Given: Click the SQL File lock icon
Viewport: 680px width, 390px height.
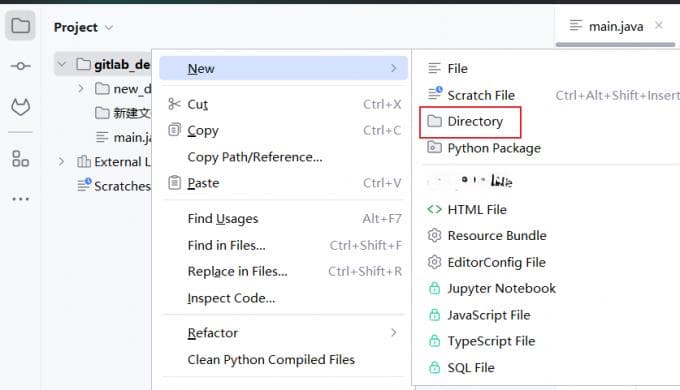Looking at the screenshot, I should [x=434, y=367].
